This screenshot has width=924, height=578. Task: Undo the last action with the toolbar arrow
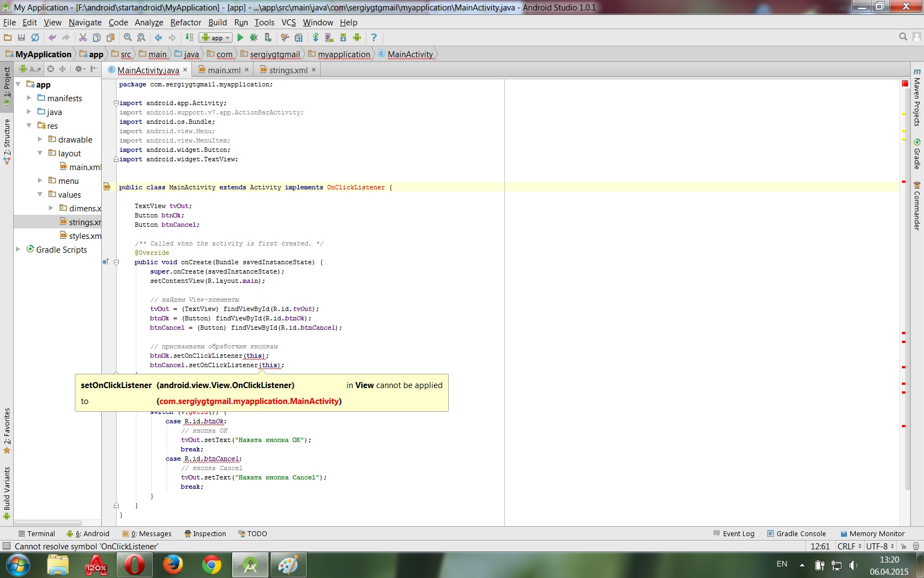52,37
